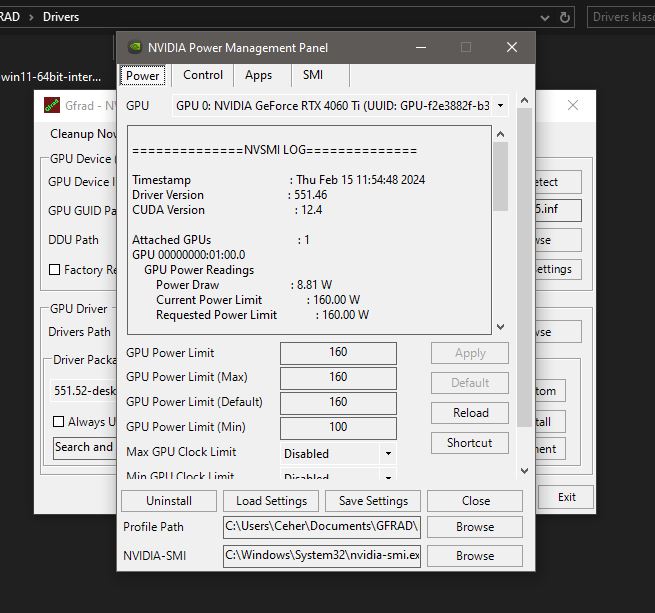Click the GPU Power Limit value field
The width and height of the screenshot is (655, 613).
[338, 353]
